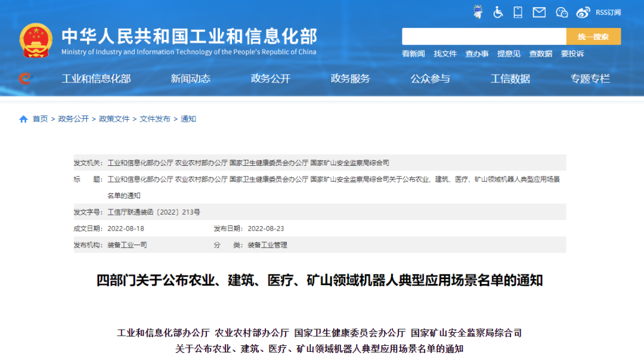The width and height of the screenshot is (644, 359).
Task: Click the 成文日期 value 2022-08-18
Action: point(126,229)
